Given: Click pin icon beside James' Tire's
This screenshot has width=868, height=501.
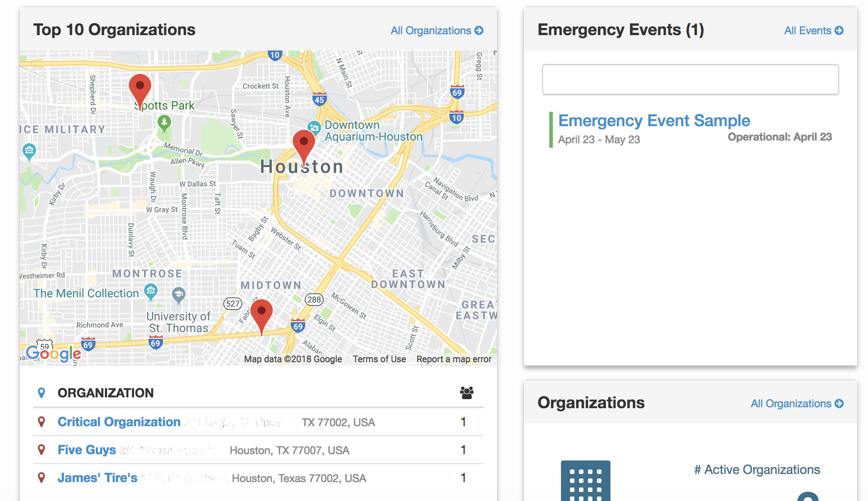Looking at the screenshot, I should coord(41,478).
